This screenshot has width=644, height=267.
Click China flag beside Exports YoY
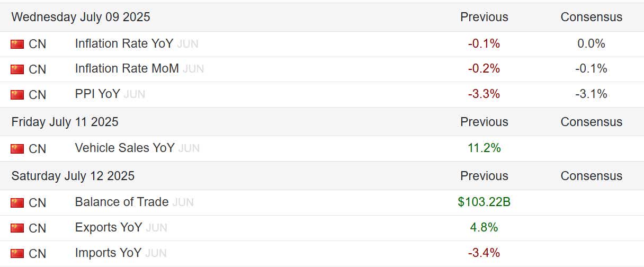(17, 228)
